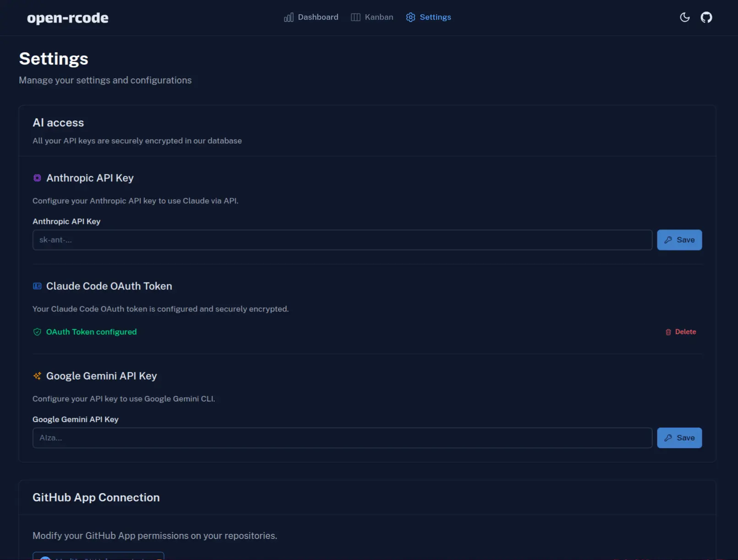Click the Claude Code OAuth Token icon
738x560 pixels.
37,286
